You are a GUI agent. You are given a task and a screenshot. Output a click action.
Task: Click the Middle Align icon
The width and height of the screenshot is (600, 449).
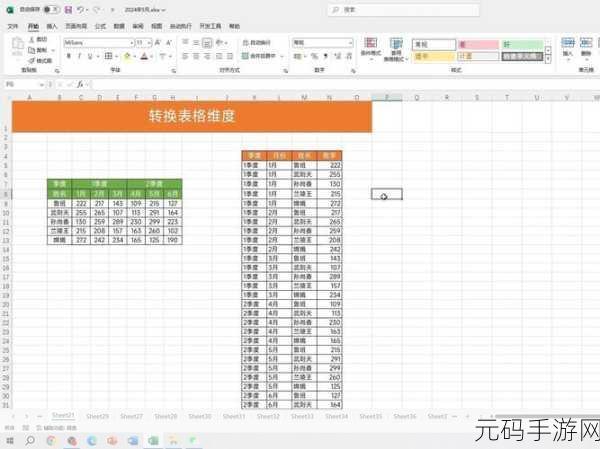coord(196,42)
